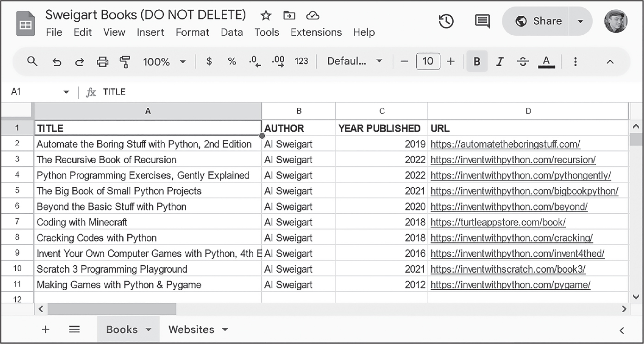The height and width of the screenshot is (344, 644).
Task: Undo the last action
Action: [56, 62]
